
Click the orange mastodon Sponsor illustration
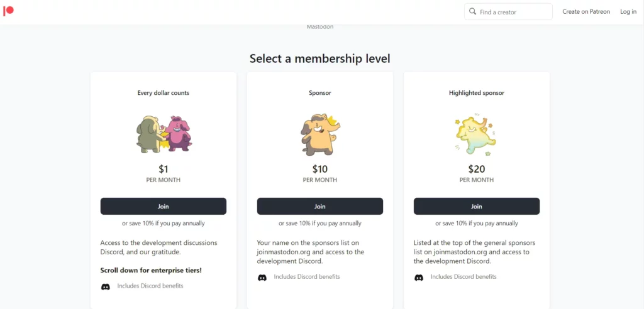(x=320, y=134)
